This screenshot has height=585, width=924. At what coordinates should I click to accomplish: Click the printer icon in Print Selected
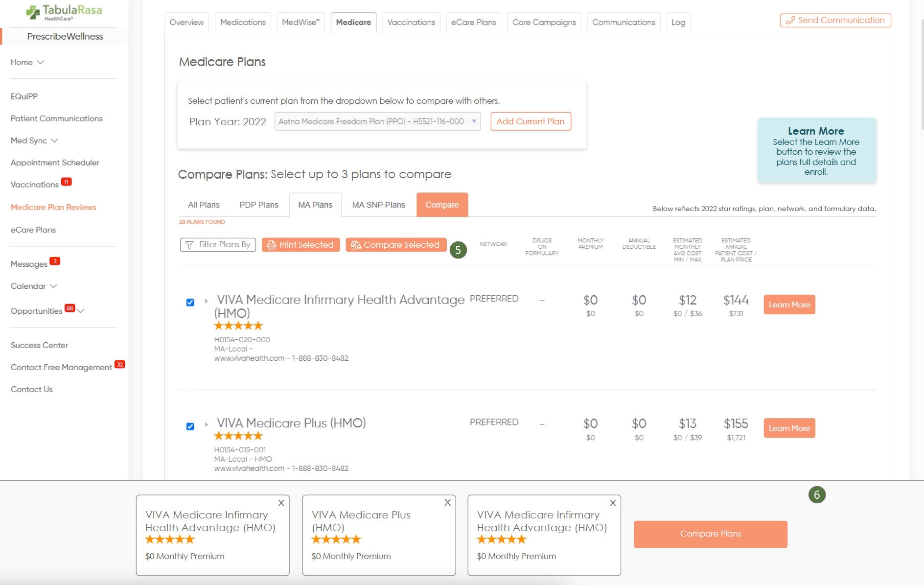coord(272,245)
